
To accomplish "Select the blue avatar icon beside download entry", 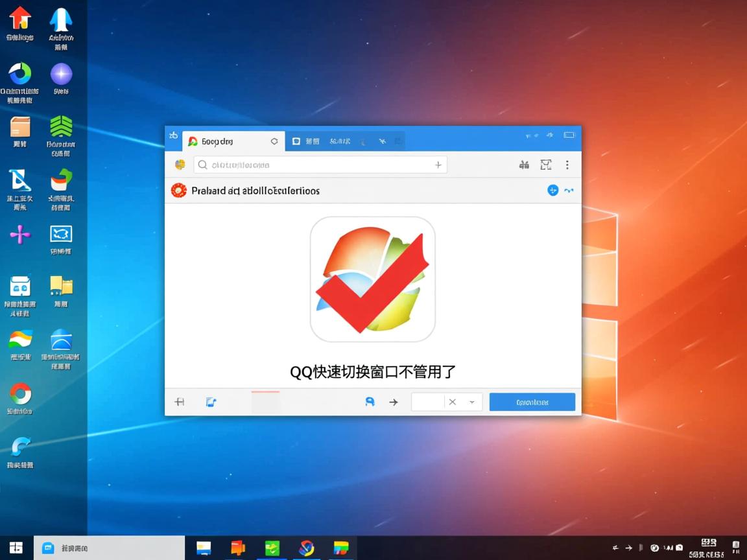I will tap(553, 190).
